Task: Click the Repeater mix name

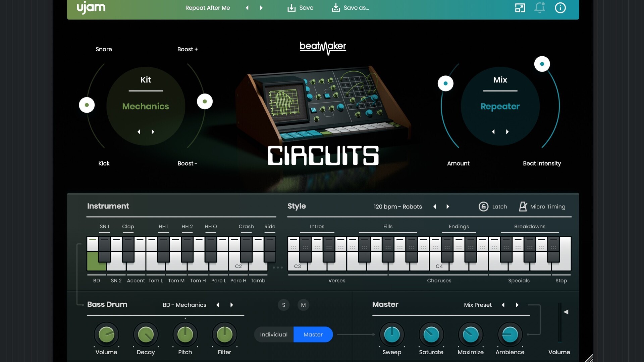Action: 500,106
